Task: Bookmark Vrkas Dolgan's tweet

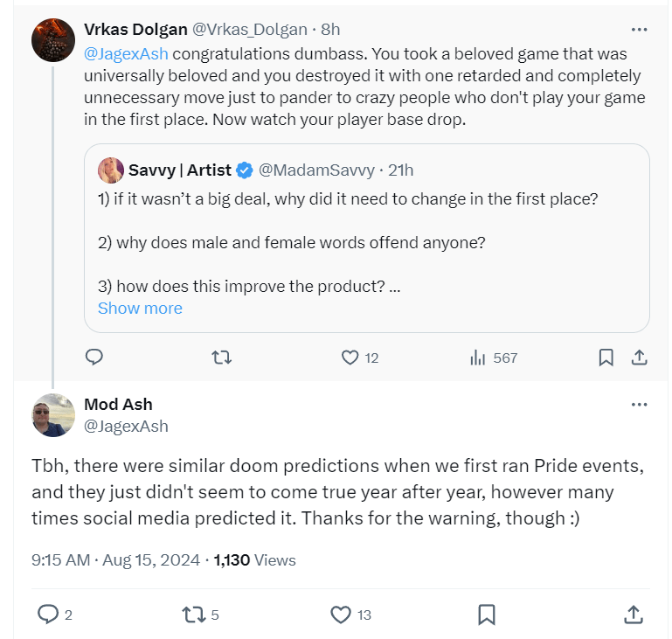Action: 605,357
